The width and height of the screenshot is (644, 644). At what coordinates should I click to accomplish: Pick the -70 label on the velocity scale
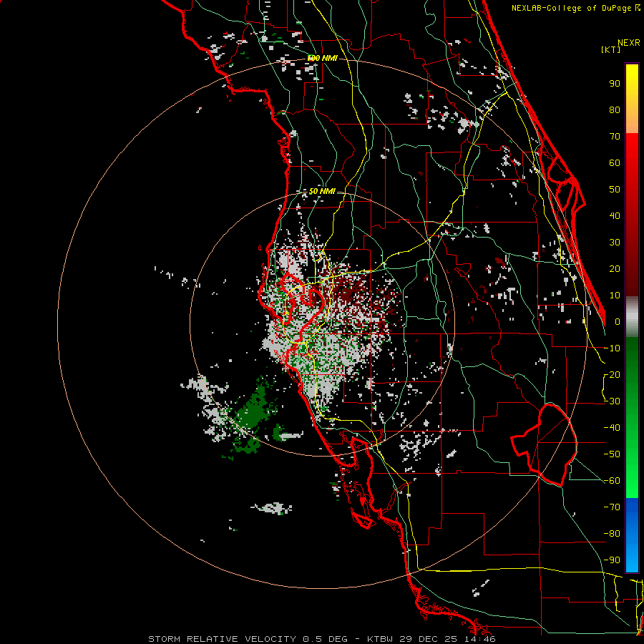click(612, 507)
